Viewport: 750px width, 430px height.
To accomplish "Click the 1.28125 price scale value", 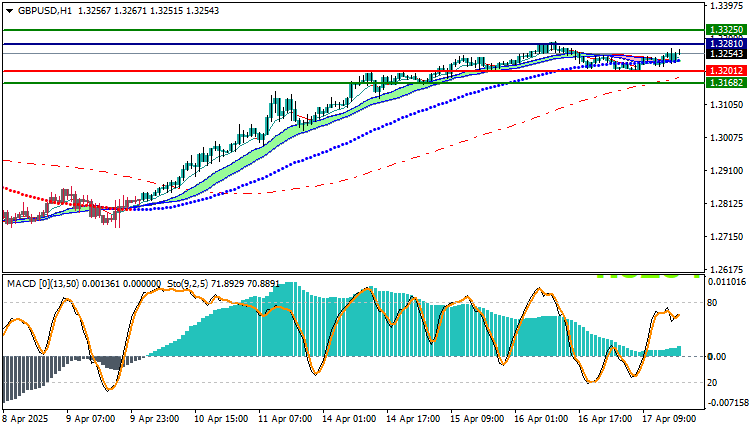I will click(727, 204).
